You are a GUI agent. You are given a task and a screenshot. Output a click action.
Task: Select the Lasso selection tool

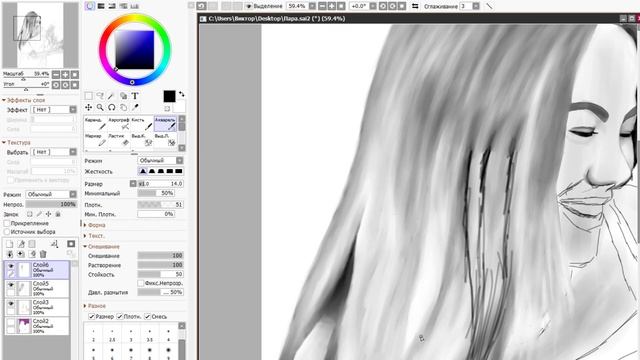click(100, 96)
